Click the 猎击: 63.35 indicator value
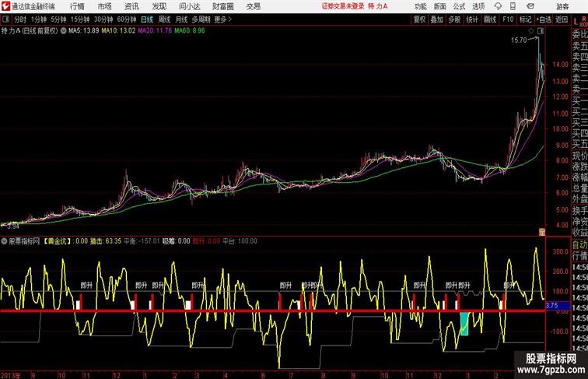 (x=106, y=241)
